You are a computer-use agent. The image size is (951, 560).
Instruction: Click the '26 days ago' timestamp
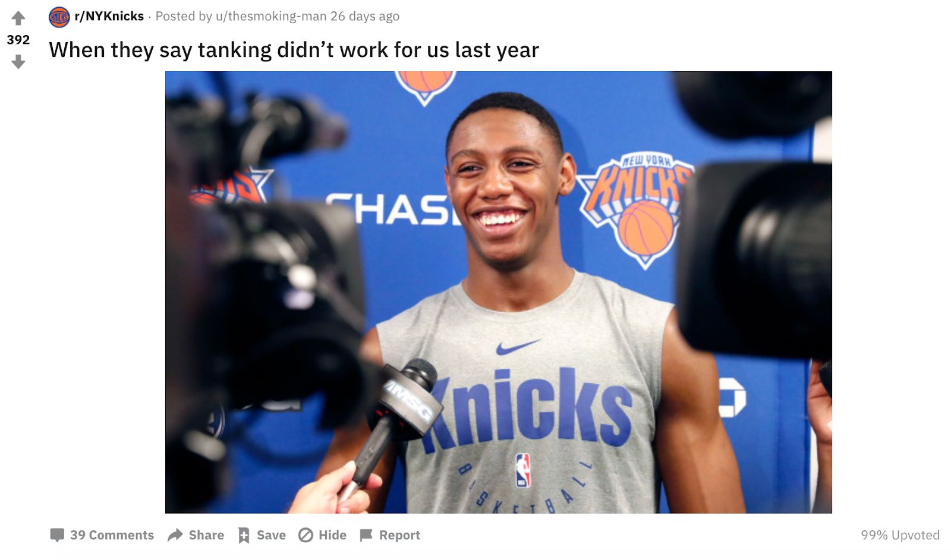click(365, 16)
